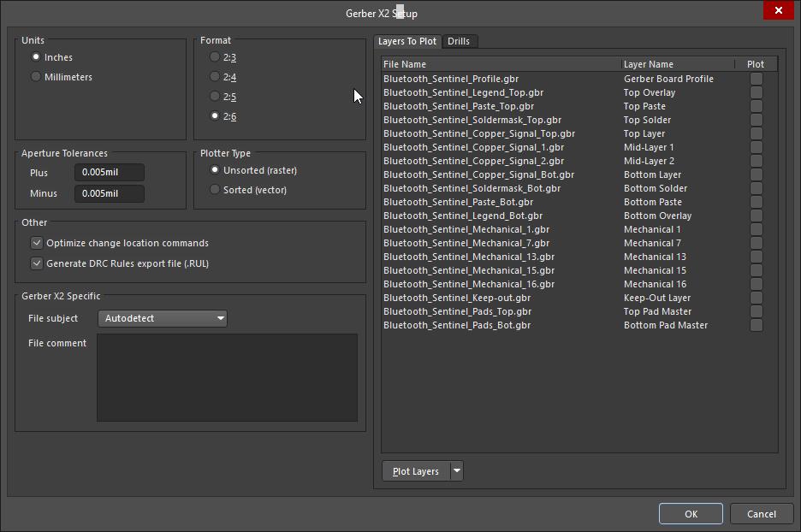Click the Plot column header
801x532 pixels.
click(756, 64)
